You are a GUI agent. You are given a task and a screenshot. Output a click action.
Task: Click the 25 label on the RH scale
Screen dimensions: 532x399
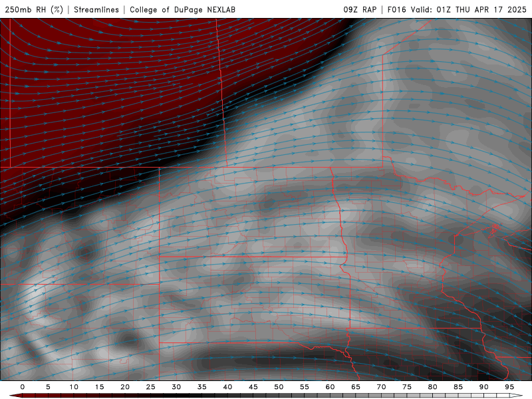151,387
